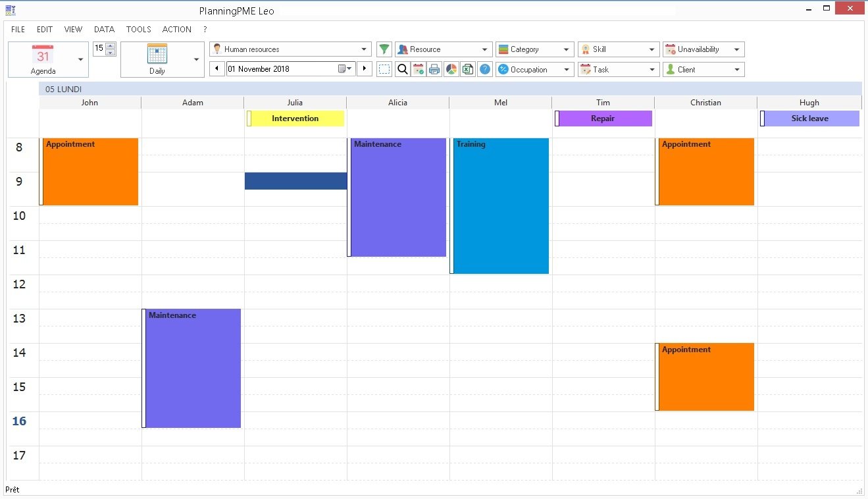
Task: Select Christian's morning Appointment at 8
Action: click(x=706, y=172)
